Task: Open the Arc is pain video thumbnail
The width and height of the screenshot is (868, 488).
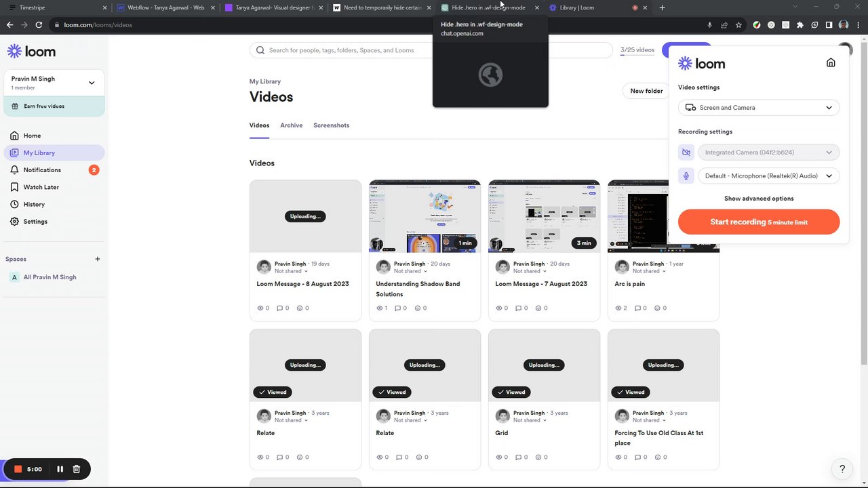Action: (x=637, y=216)
